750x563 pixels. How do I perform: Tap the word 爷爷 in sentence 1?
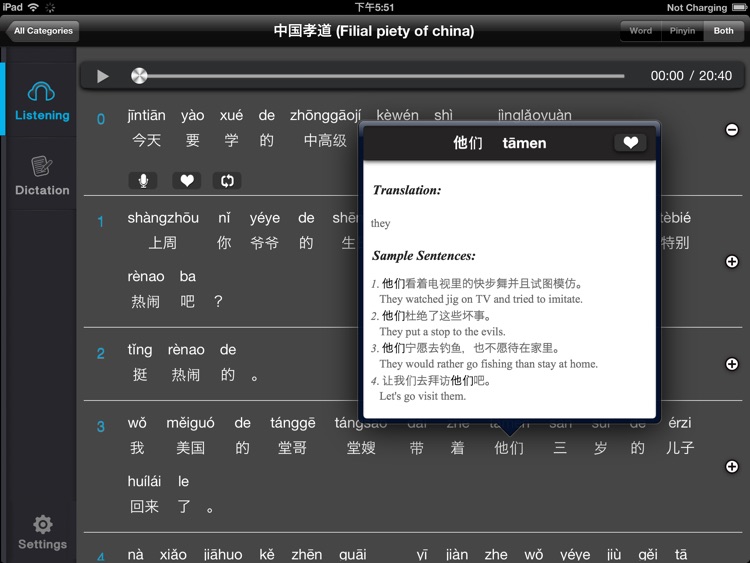tap(265, 243)
